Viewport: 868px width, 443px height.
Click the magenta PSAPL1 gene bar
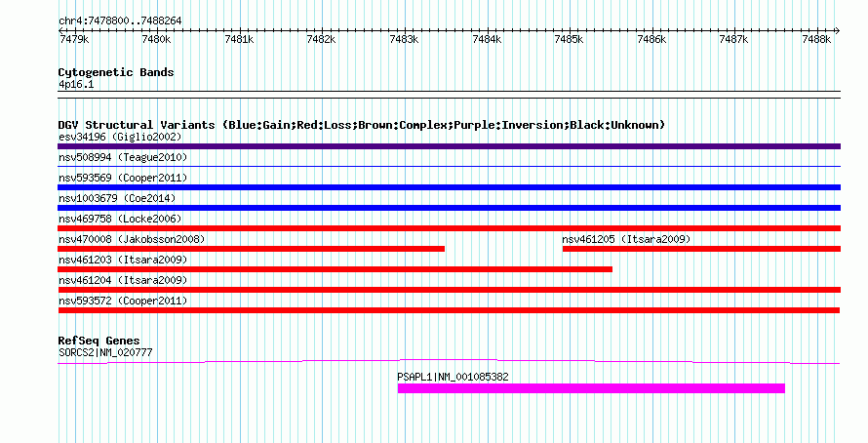591,388
